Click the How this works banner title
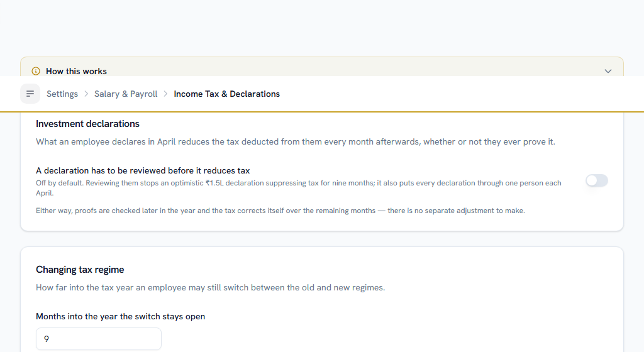Screen dimensions: 644x352 click(x=76, y=71)
